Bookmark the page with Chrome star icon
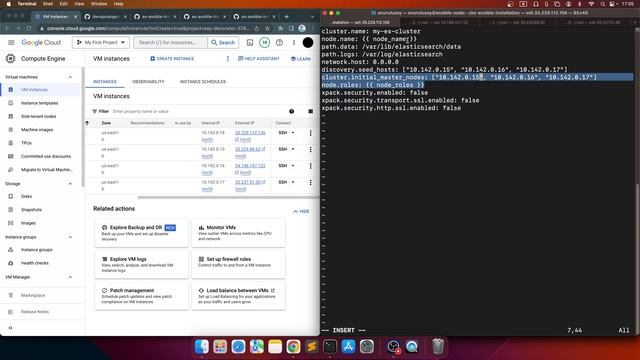Screen dimensions: 640x360 point(267,29)
